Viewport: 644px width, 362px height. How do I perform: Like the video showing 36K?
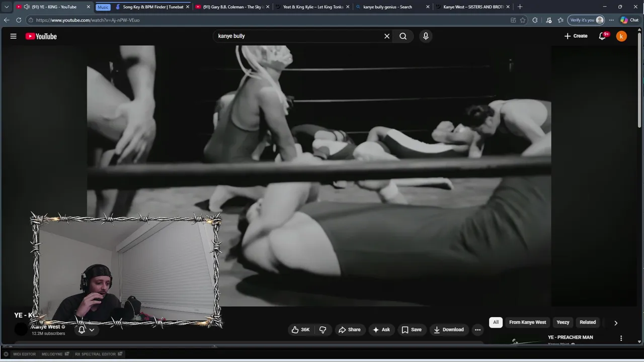(300, 330)
